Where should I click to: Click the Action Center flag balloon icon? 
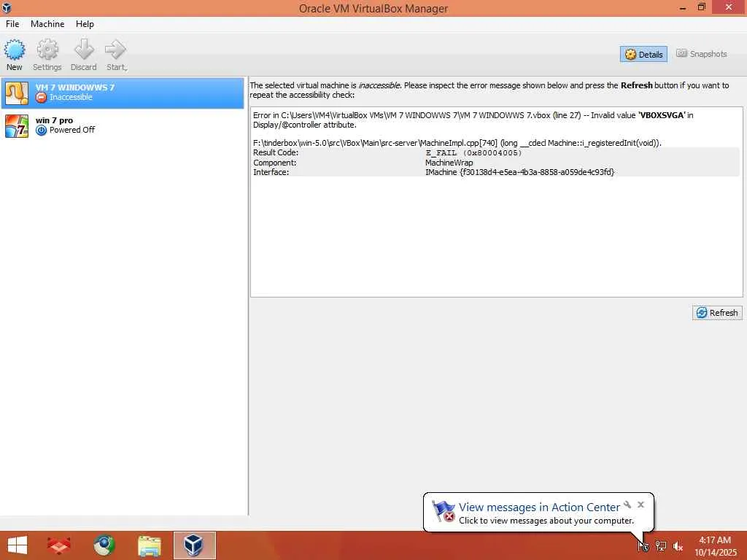[x=443, y=511]
